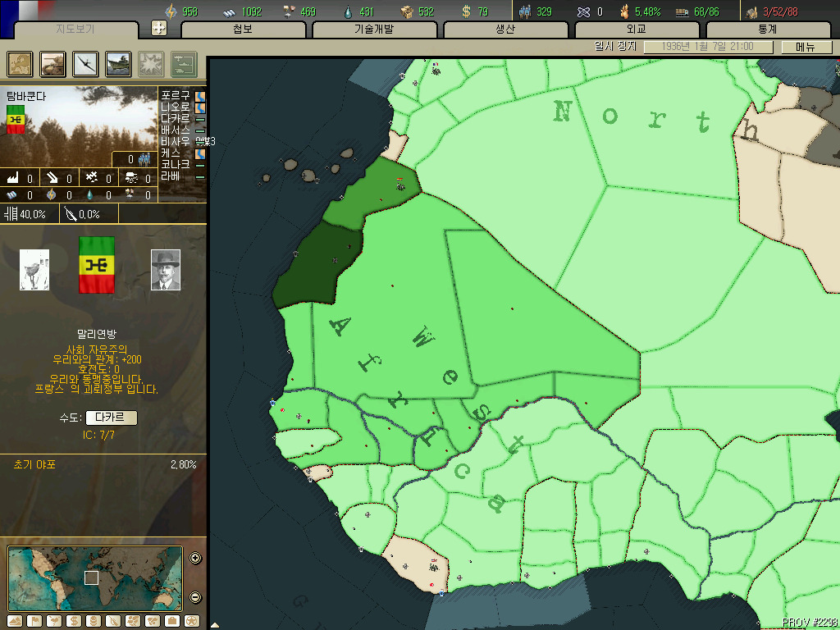Select neighbor province 포르구

click(176, 95)
